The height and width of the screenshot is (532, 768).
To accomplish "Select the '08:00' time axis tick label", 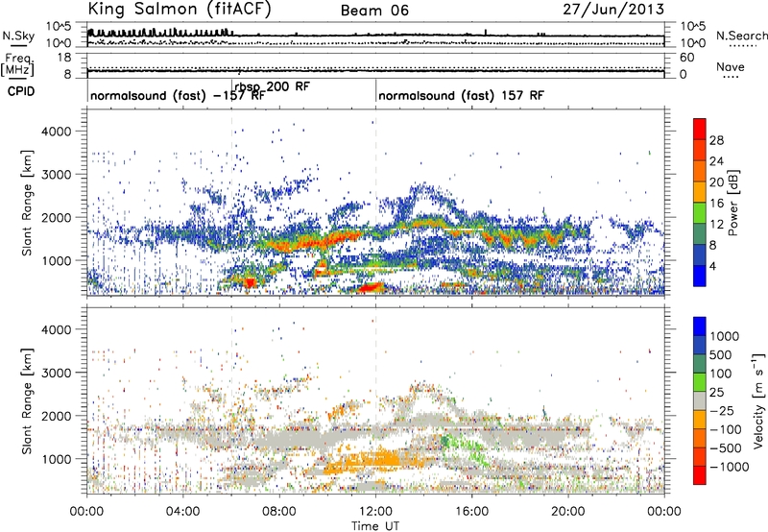I will pos(279,512).
